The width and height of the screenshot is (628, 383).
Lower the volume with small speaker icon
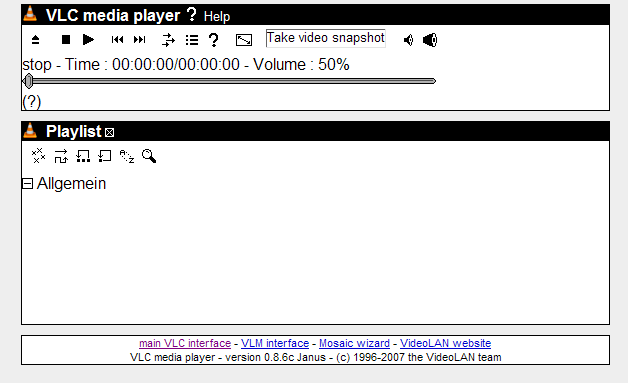[x=409, y=40]
